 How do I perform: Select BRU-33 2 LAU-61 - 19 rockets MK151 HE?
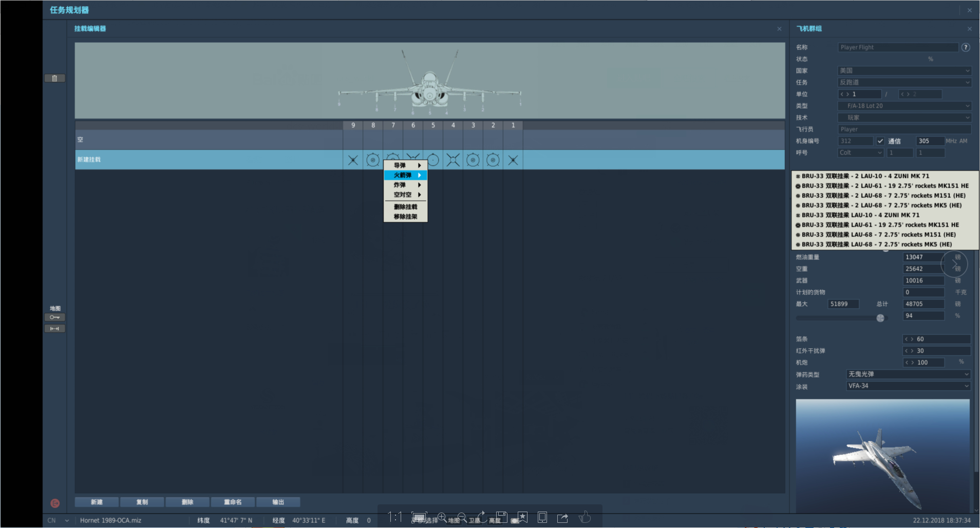click(885, 186)
